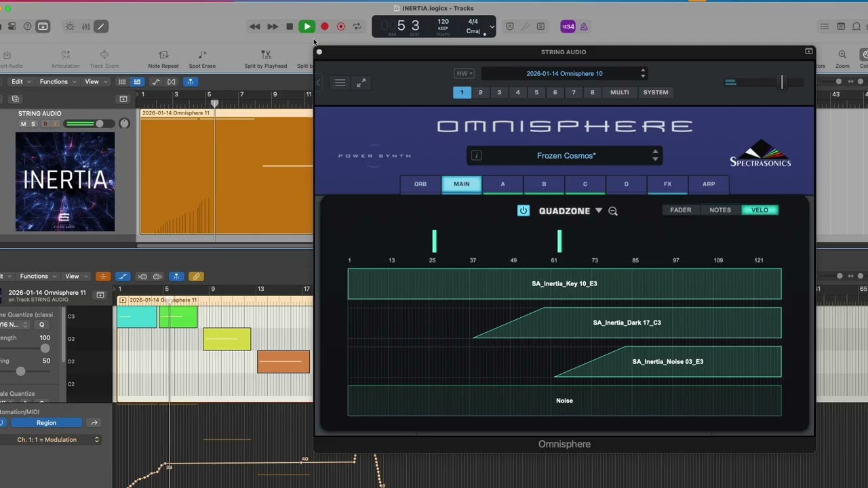
Task: Click the Fast Forward transport button
Action: (x=272, y=26)
